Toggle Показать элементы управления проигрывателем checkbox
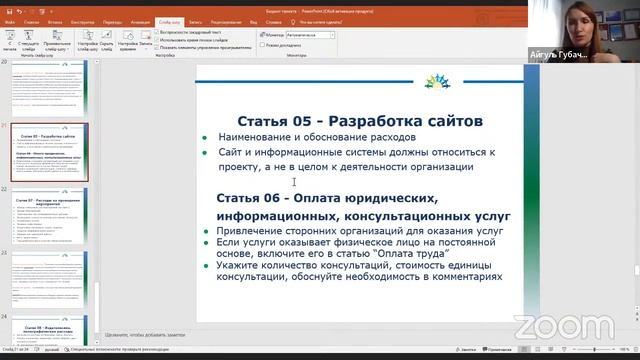640x360 pixels. (157, 47)
